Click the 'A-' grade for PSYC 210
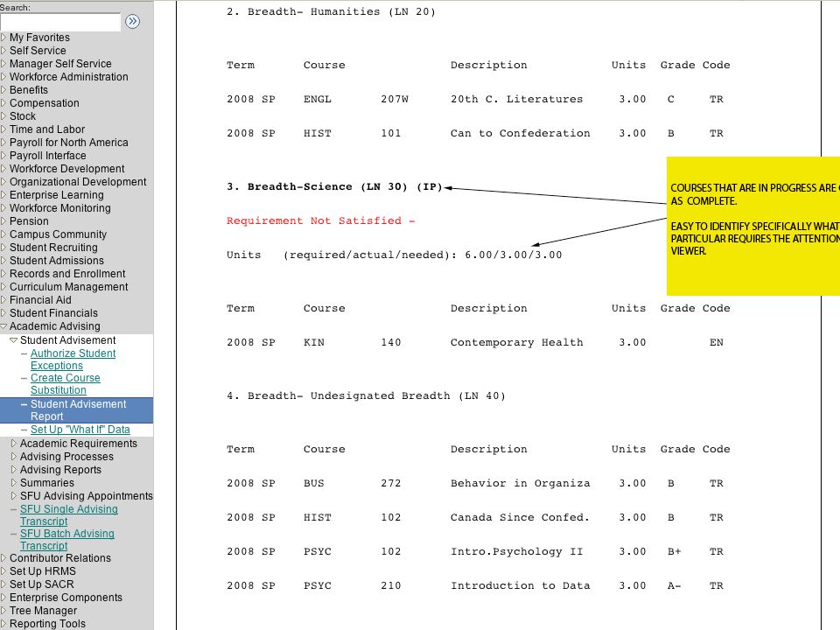840x630 pixels. [x=674, y=585]
